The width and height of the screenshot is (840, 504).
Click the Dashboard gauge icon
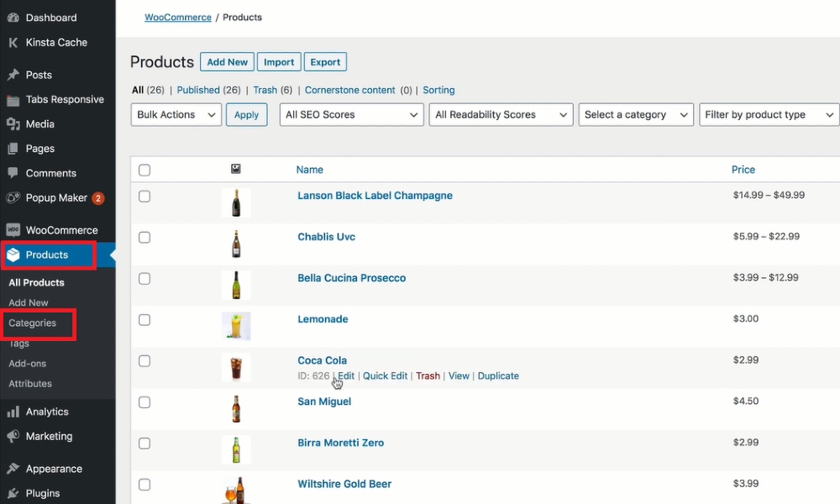(x=13, y=18)
